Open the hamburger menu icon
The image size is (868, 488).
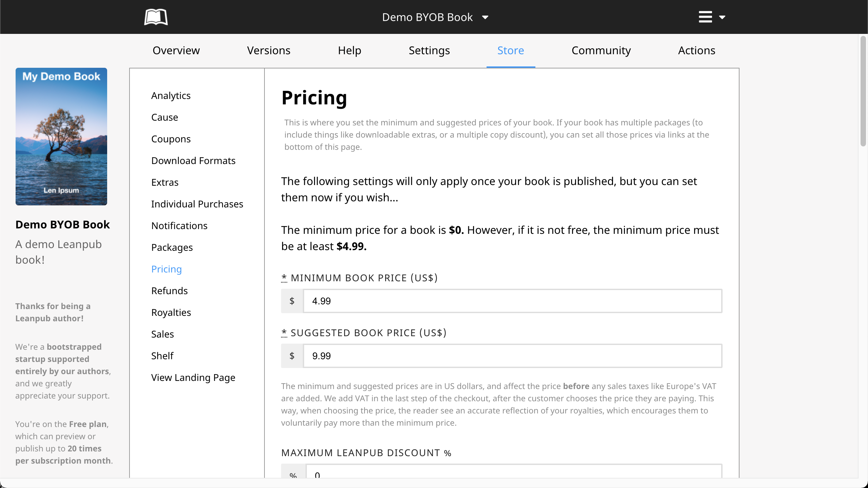click(705, 17)
